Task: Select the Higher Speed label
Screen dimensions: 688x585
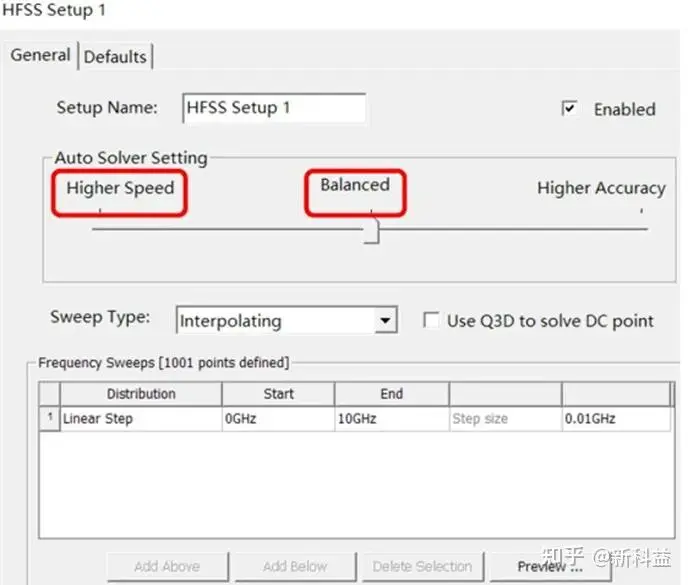Action: (120, 188)
